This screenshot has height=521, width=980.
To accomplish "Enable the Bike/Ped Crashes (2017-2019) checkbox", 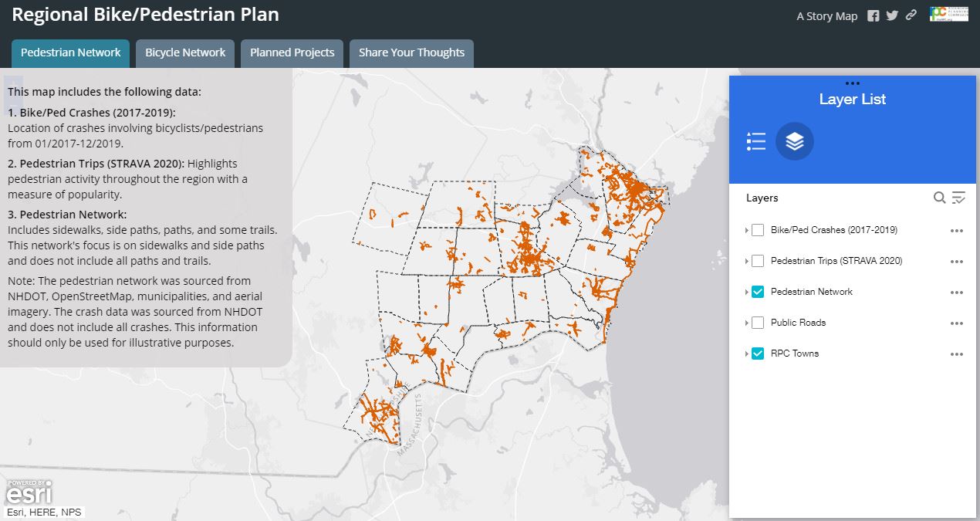I will 758,230.
